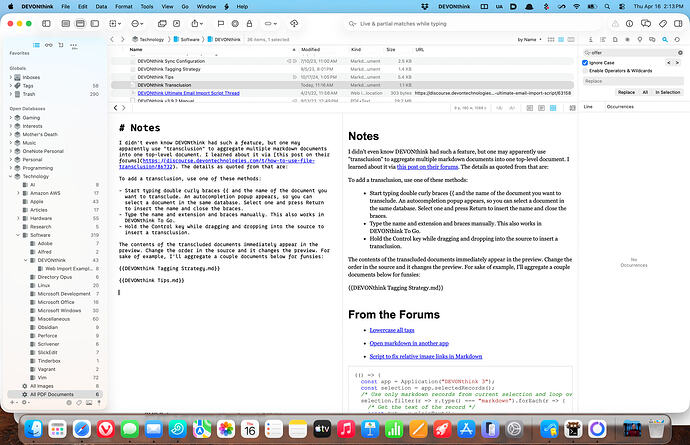Click the tags icon in the toolbar
The image size is (690, 445).
663,24
